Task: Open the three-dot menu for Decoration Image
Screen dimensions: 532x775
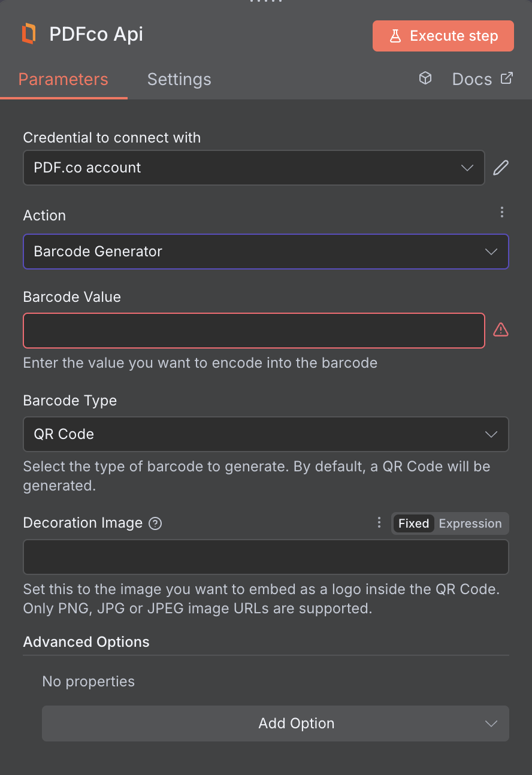Action: [x=379, y=523]
